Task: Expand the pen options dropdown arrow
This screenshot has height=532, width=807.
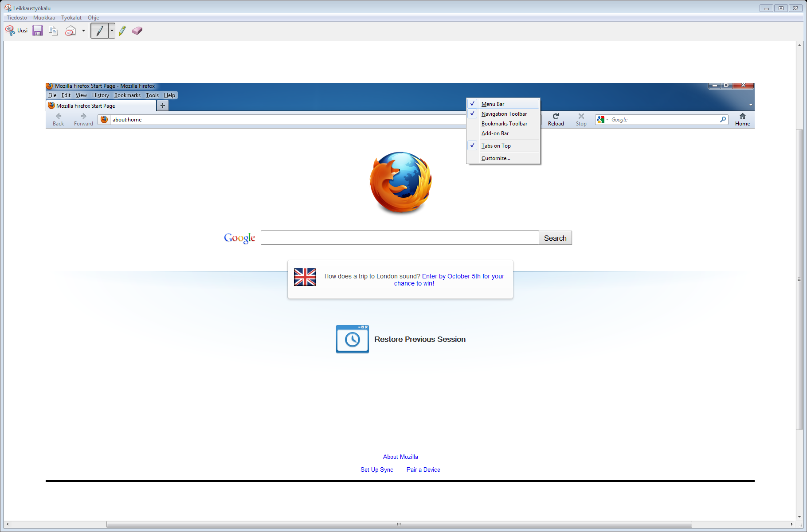Action: (112, 31)
